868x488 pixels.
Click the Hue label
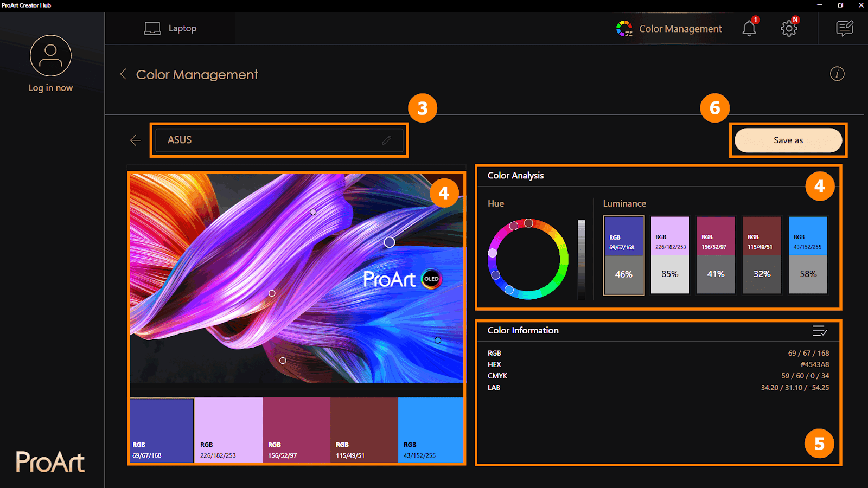496,203
